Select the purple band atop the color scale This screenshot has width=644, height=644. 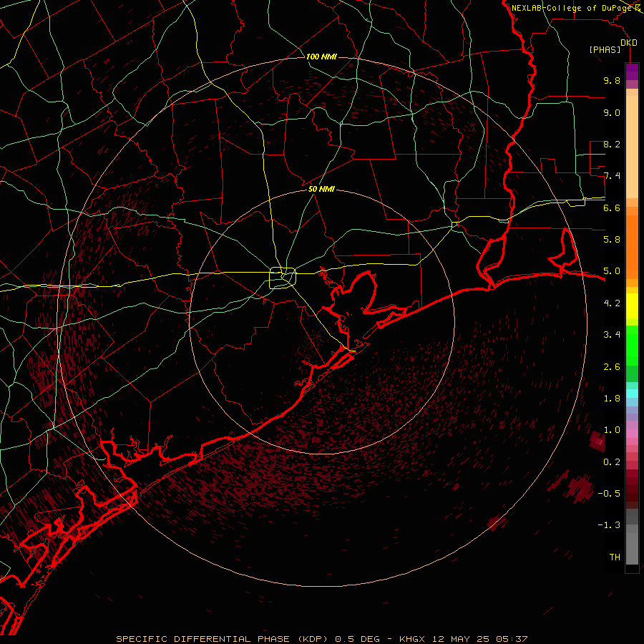632,72
